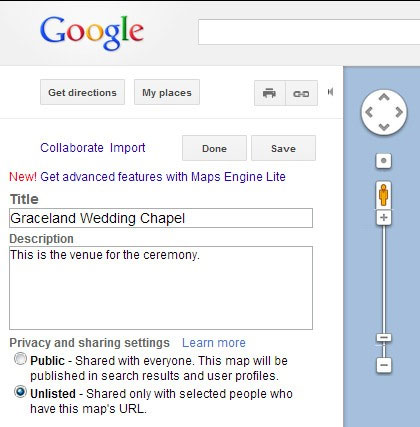The image size is (420, 427).
Task: Open Maps Engine Lite advanced features link
Action: pos(163,177)
